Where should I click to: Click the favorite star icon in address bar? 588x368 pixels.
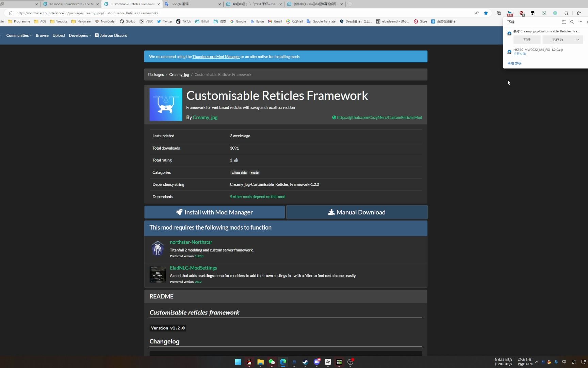click(486, 13)
